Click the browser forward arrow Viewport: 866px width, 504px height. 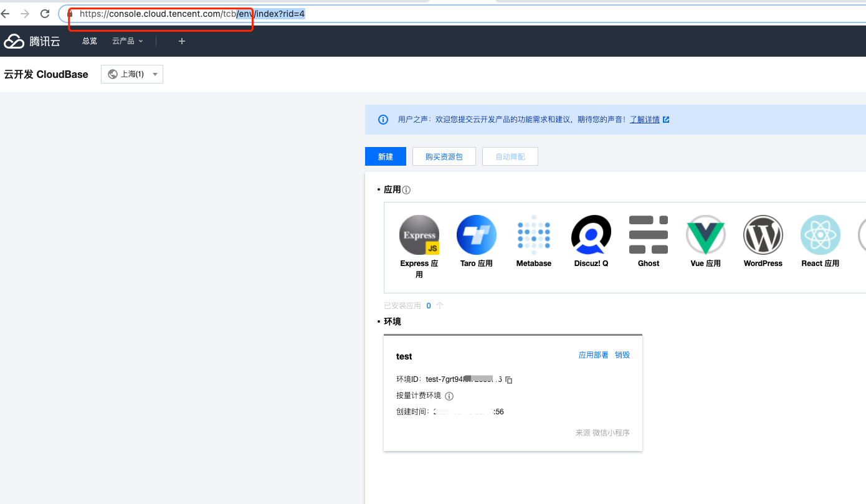25,14
